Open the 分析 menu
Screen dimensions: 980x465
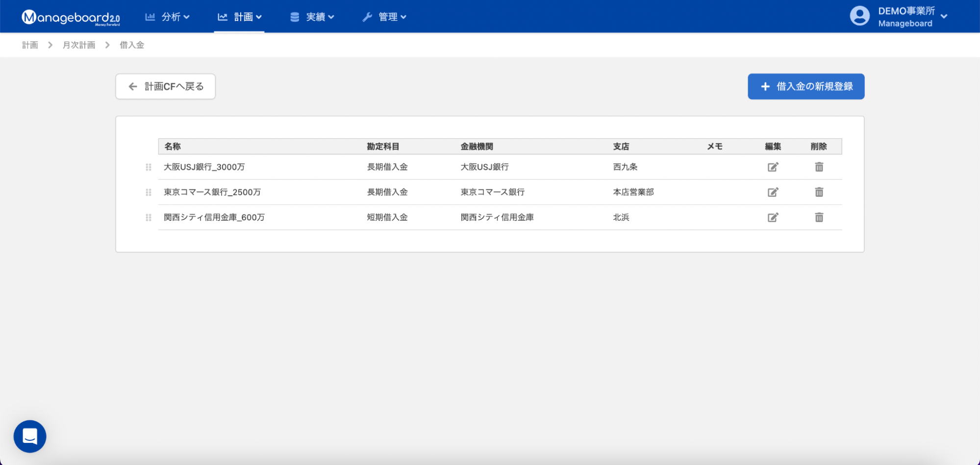[167, 17]
